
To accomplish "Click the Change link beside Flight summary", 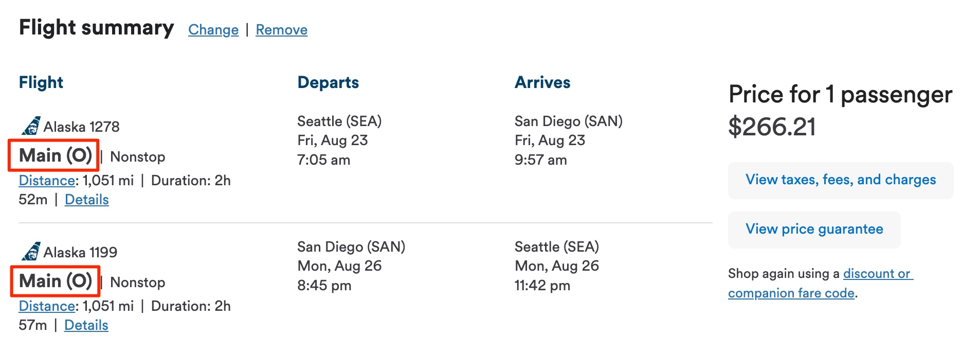I will tap(213, 30).
